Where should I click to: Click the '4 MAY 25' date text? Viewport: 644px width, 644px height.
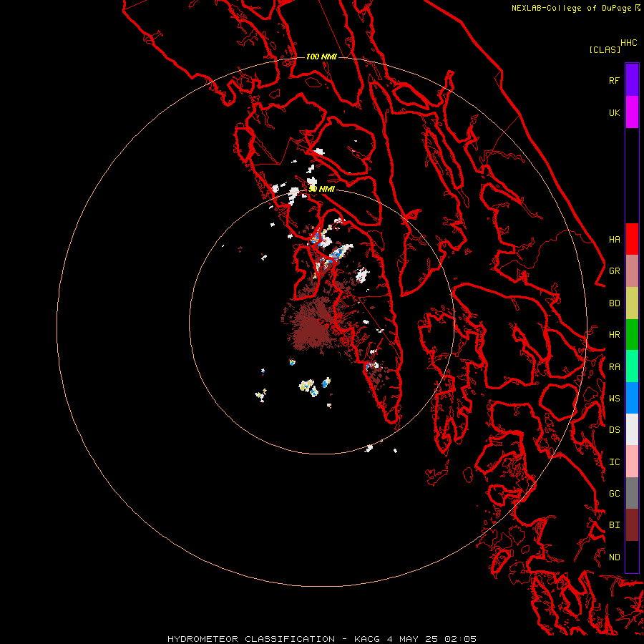(x=413, y=639)
